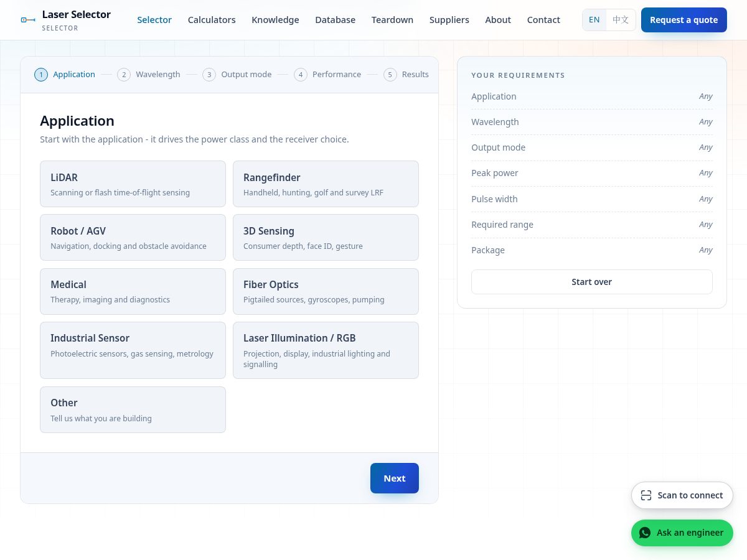747x560 pixels.
Task: Open the About nav item
Action: 498,20
